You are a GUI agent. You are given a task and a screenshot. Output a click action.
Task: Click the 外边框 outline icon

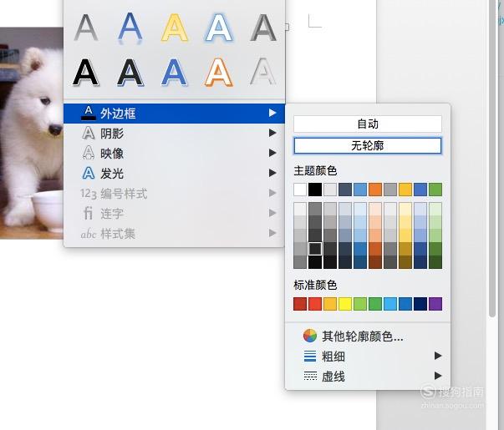pos(89,114)
